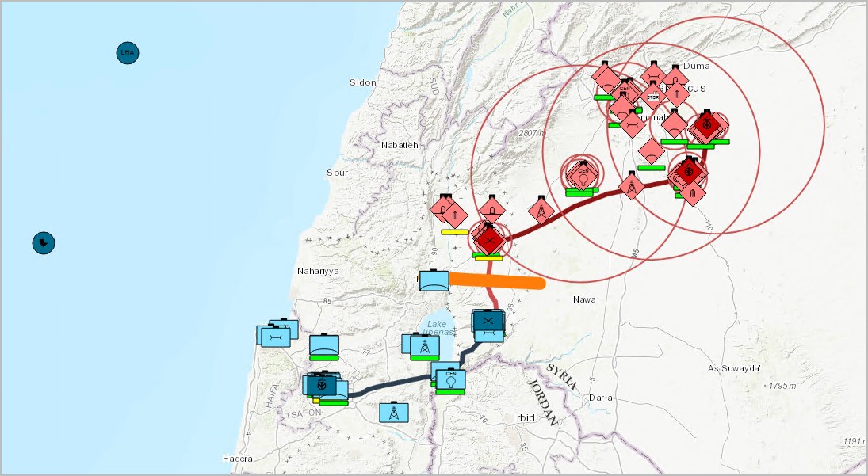The height and width of the screenshot is (476, 868).
Task: Select the dark blue friendly X infantry unit
Action: pyautogui.click(x=488, y=320)
